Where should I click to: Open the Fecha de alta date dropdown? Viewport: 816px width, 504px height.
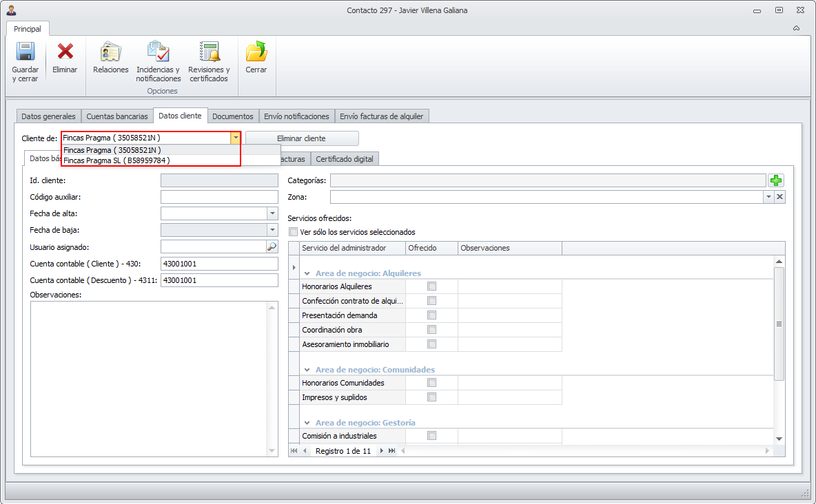coord(272,213)
